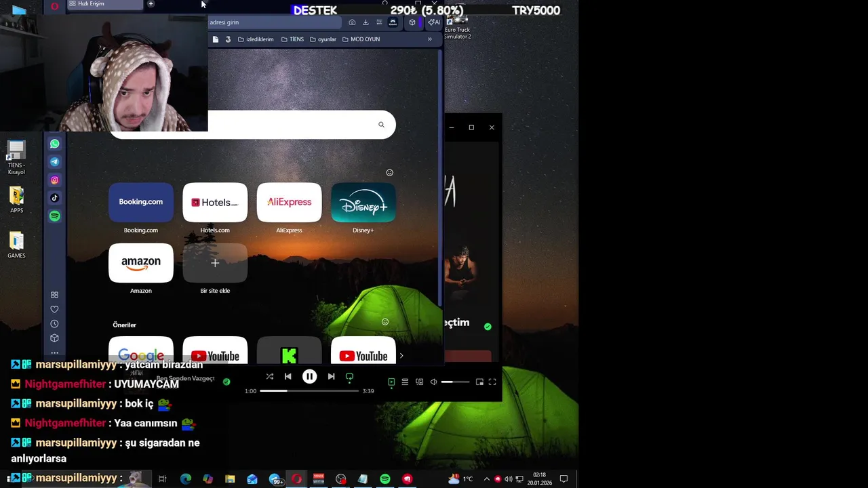Open the Amazon speed dial tile

point(141,263)
